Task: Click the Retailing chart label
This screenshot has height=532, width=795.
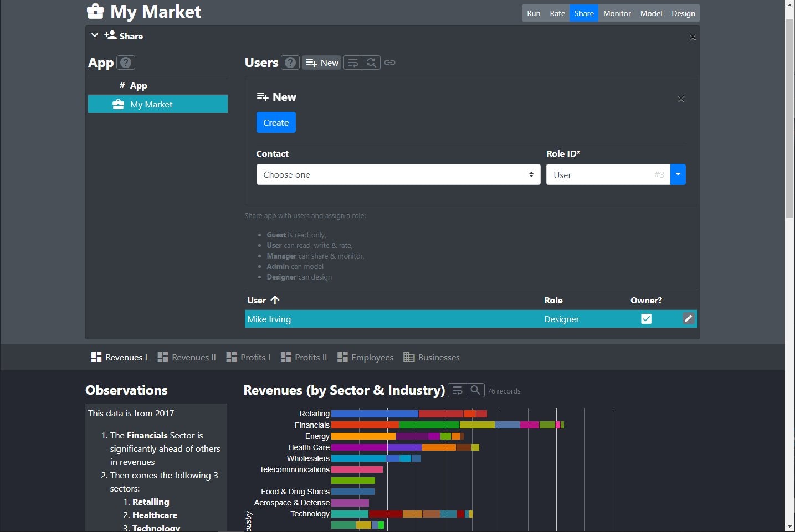Action: click(314, 414)
